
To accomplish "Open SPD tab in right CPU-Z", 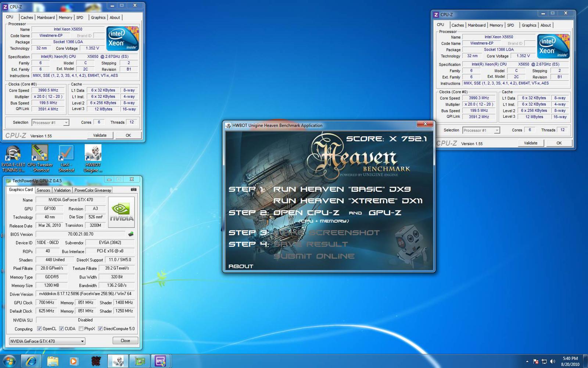I will click(x=510, y=25).
